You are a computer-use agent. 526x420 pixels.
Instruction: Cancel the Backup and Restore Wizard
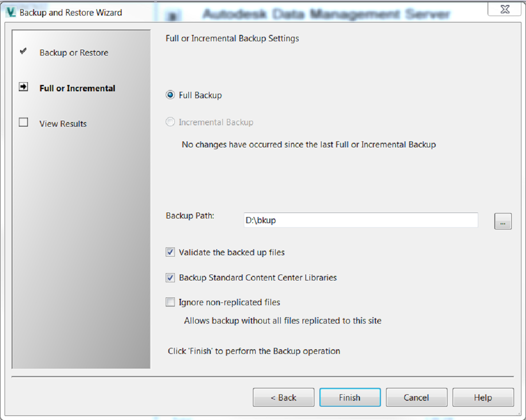pos(416,397)
